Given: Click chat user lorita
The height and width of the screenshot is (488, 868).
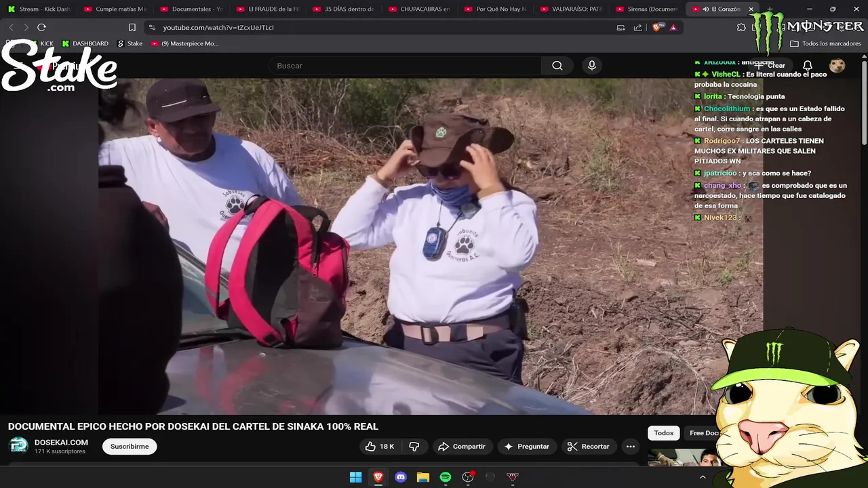Looking at the screenshot, I should point(713,97).
